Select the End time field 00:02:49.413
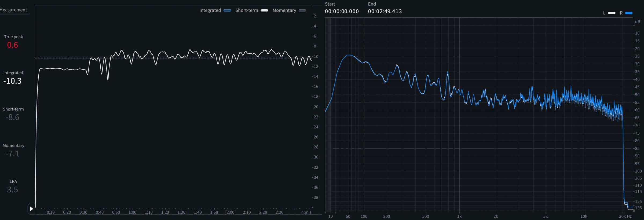644x220 pixels. pos(385,11)
